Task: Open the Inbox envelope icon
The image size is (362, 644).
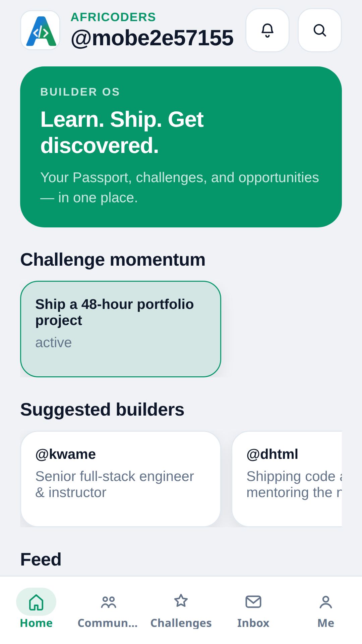Action: 253,602
